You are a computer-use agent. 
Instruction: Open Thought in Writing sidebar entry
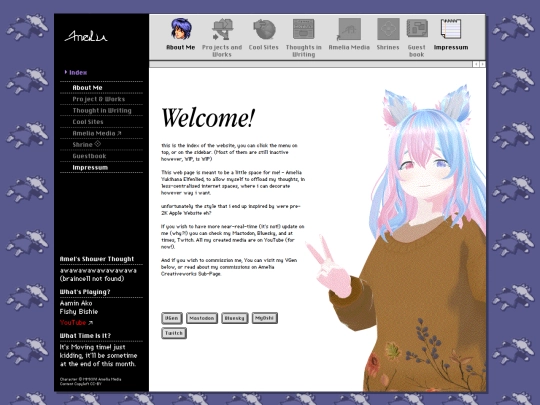pos(102,110)
